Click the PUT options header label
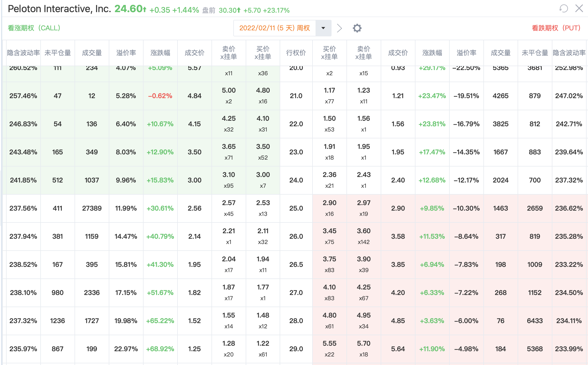The width and height of the screenshot is (588, 365). click(556, 28)
